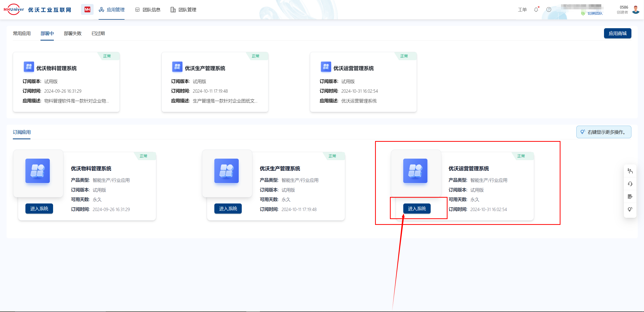Click the large 优沃生产管理系统 subscription icon

pos(226,171)
